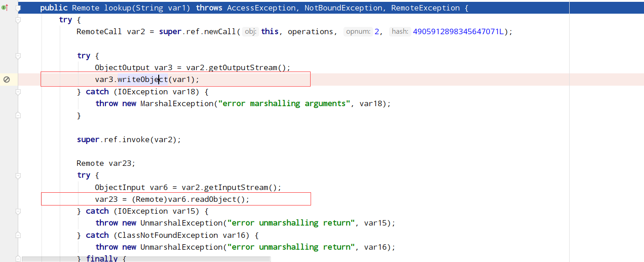Image resolution: width=644 pixels, height=262 pixels.
Task: Click the obj: parameter hint
Action: tap(251, 32)
